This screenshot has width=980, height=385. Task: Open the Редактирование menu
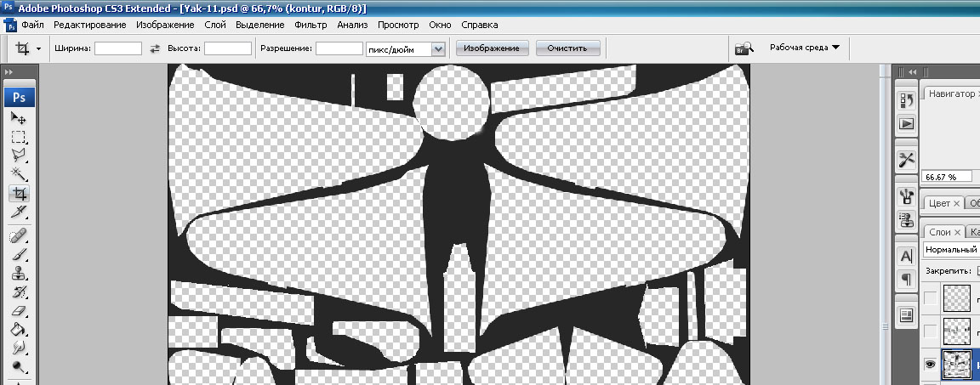click(x=90, y=25)
